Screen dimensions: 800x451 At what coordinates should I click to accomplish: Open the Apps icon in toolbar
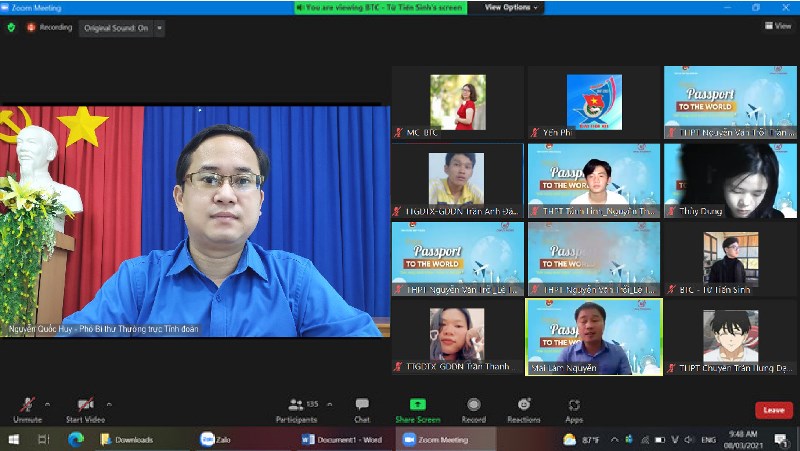pos(574,405)
